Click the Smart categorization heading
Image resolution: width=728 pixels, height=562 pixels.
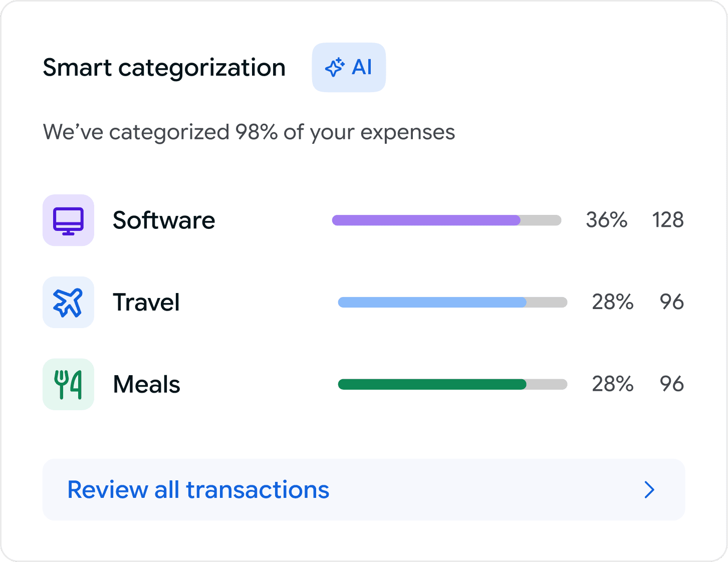point(164,68)
